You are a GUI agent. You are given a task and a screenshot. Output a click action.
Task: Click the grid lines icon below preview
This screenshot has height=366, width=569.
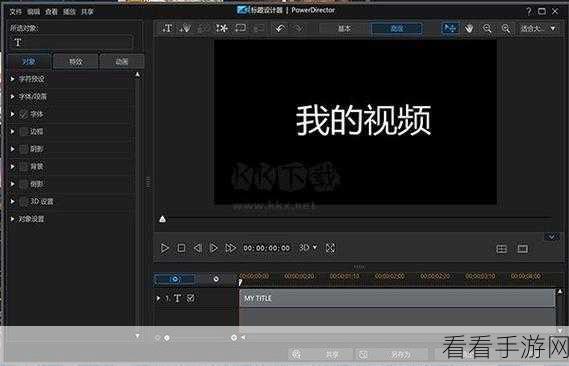502,249
